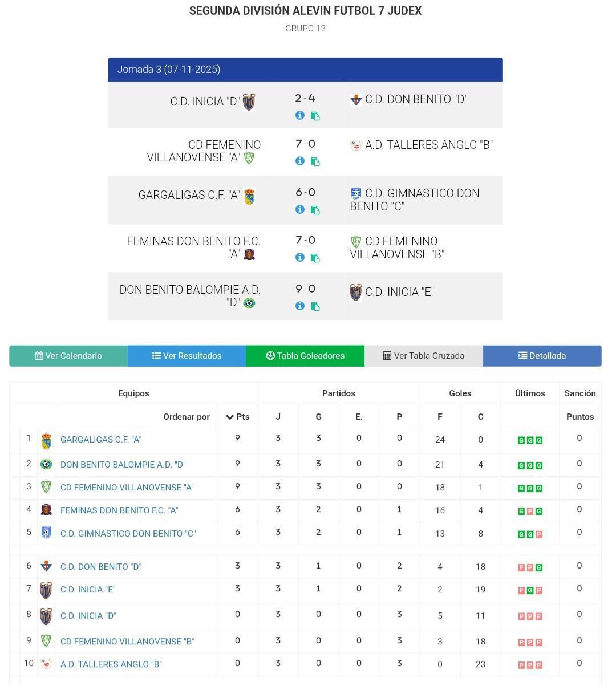616x686 pixels.
Task: Click A.D. Talleres Anglo crest in standings
Action: 46,664
